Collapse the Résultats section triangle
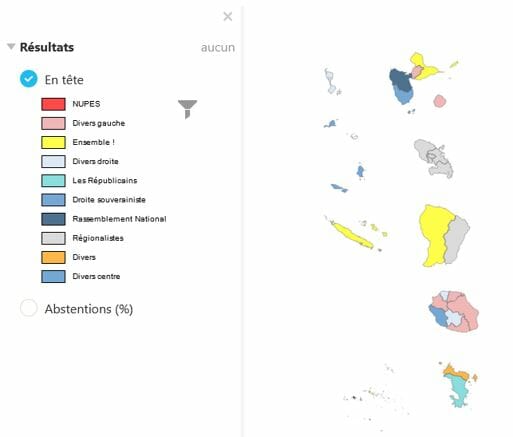 click(x=11, y=46)
